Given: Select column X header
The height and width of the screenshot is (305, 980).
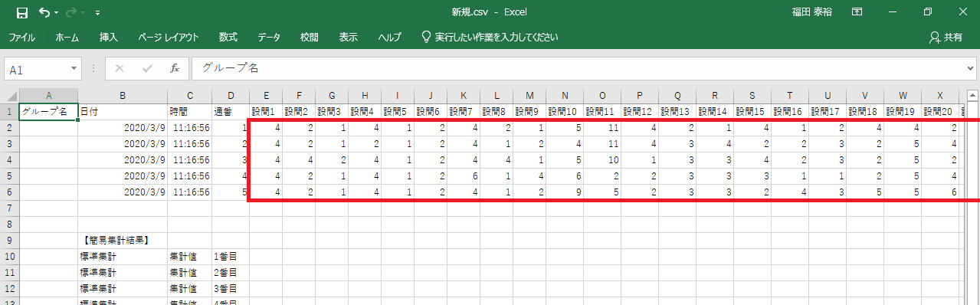Looking at the screenshot, I should coord(940,96).
